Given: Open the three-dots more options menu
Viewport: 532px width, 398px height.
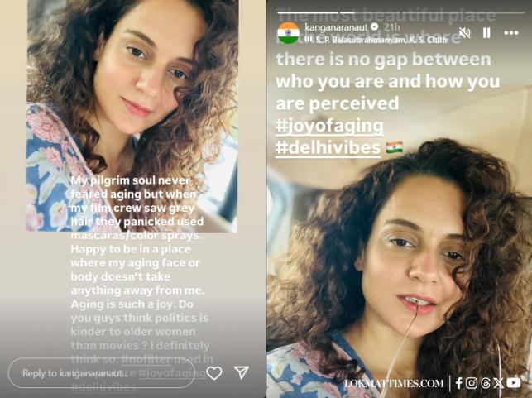Looking at the screenshot, I should 510,32.
